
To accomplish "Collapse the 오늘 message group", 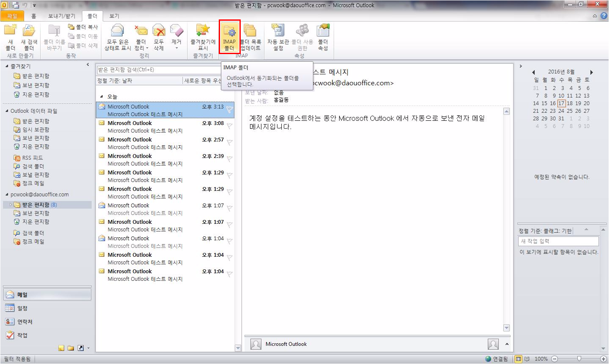I will 101,97.
